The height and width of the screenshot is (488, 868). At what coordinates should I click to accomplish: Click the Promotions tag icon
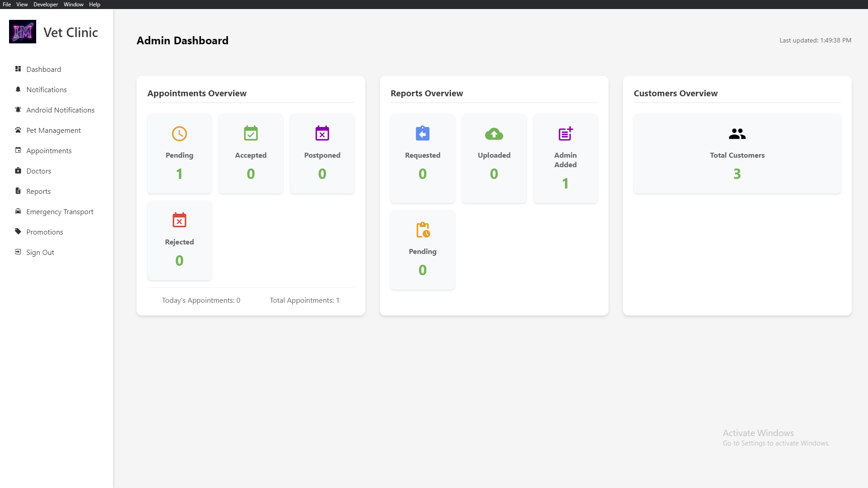(x=18, y=232)
